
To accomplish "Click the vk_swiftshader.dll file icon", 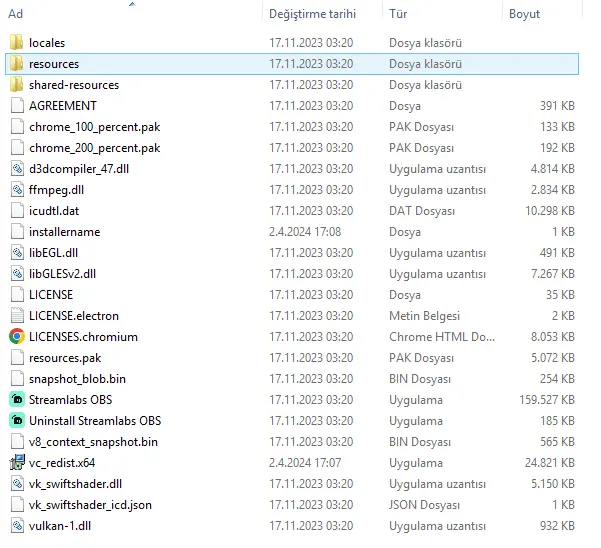I will tap(17, 484).
